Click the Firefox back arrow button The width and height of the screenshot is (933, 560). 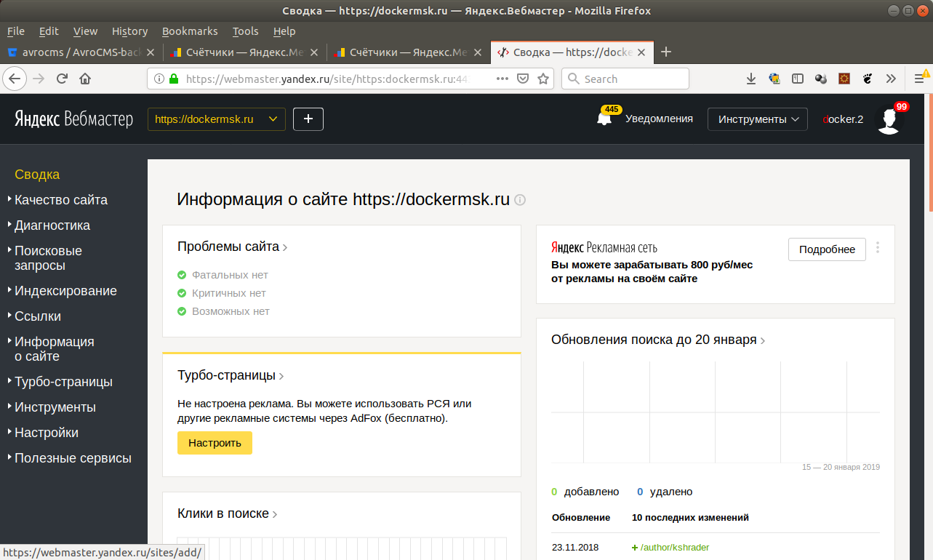click(x=16, y=79)
